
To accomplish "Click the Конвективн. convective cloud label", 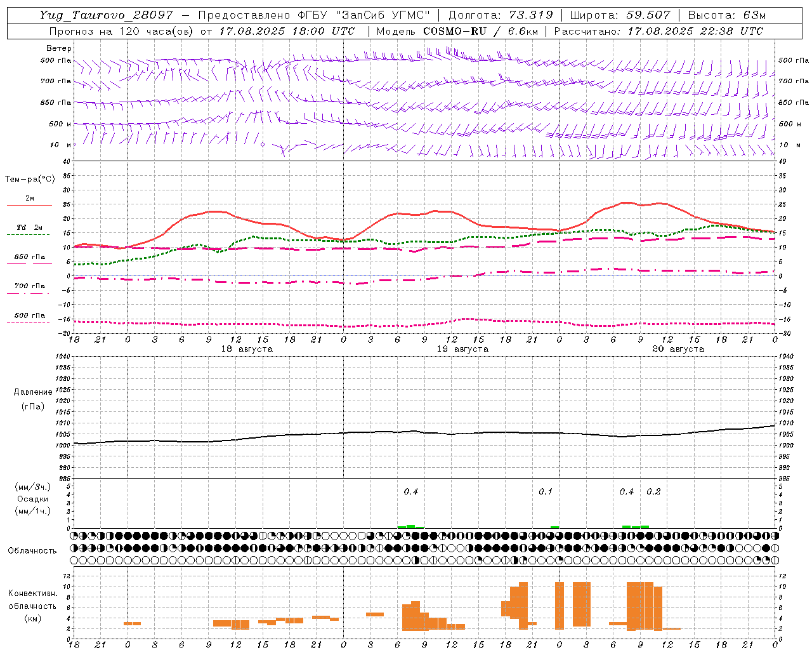I will coord(32,594).
